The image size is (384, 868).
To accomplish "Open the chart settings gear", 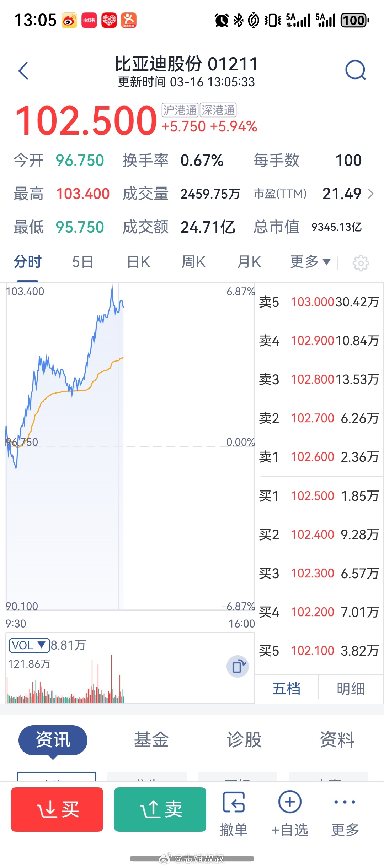I will point(361,263).
